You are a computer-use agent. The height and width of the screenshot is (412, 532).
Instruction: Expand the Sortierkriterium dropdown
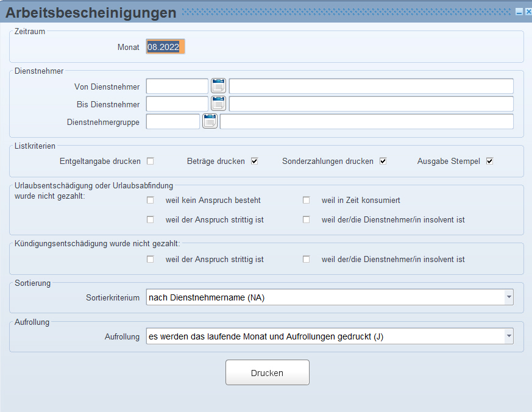pyautogui.click(x=508, y=297)
